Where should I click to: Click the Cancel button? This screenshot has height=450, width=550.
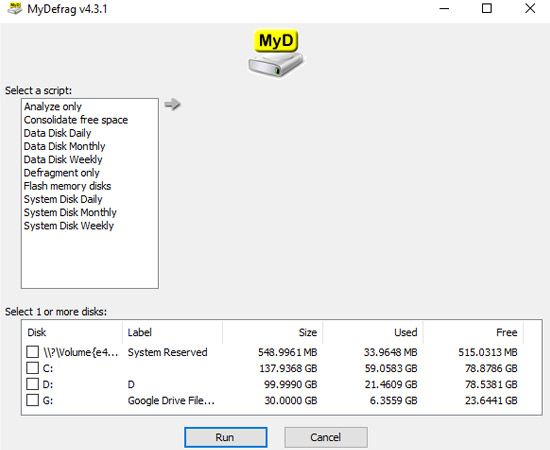(x=326, y=437)
